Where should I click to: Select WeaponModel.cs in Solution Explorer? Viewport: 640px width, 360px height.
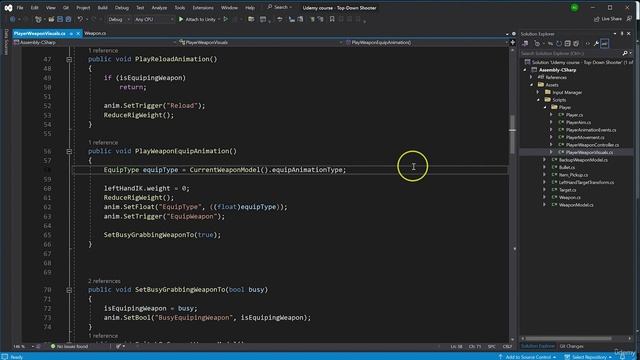tap(576, 205)
